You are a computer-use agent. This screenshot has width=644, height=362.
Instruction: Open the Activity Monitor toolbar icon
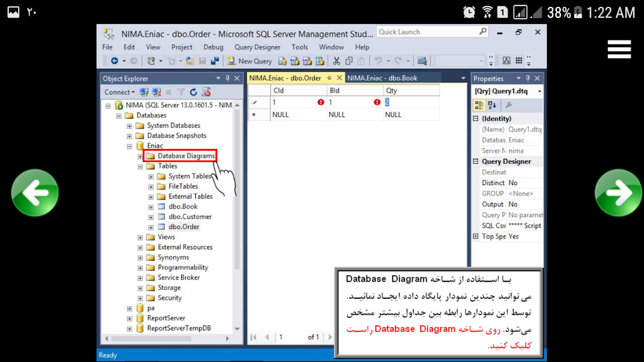click(422, 61)
